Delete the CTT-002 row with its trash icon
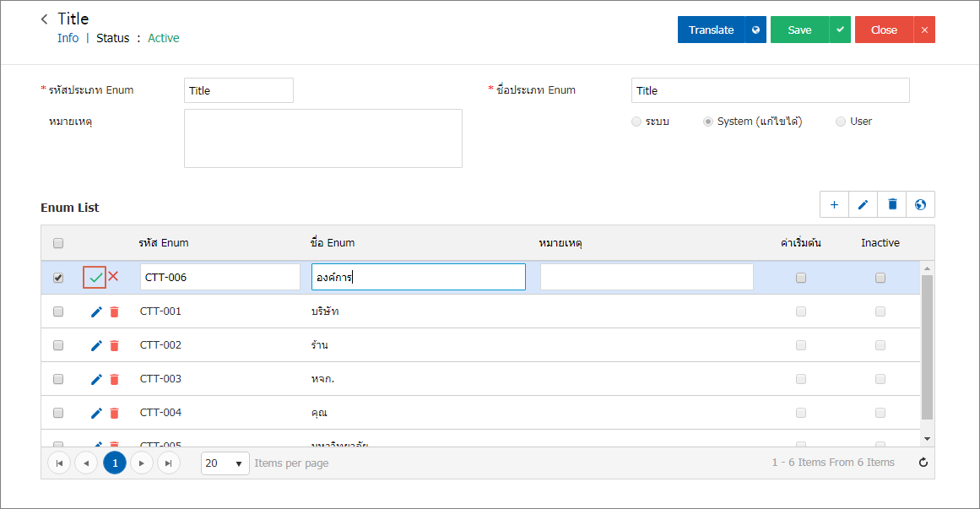This screenshot has width=980, height=509. coord(114,345)
